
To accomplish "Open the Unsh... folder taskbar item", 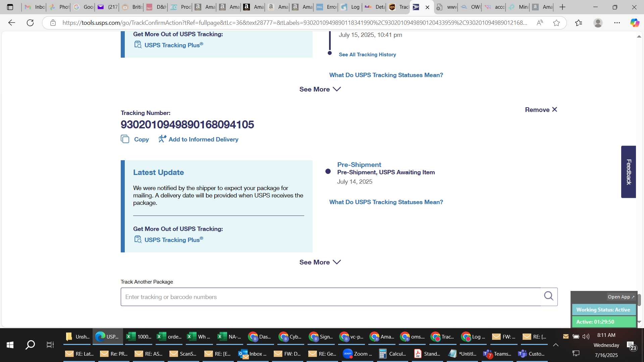I will pyautogui.click(x=77, y=337).
